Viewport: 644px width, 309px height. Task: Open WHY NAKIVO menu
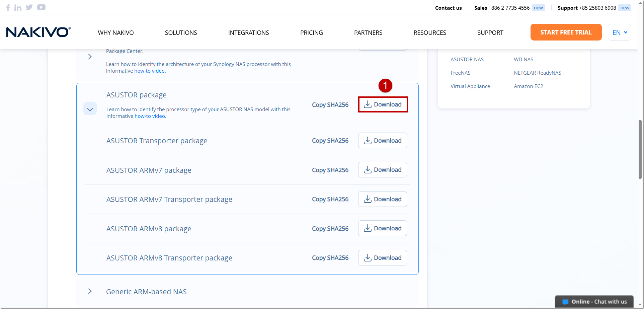116,32
